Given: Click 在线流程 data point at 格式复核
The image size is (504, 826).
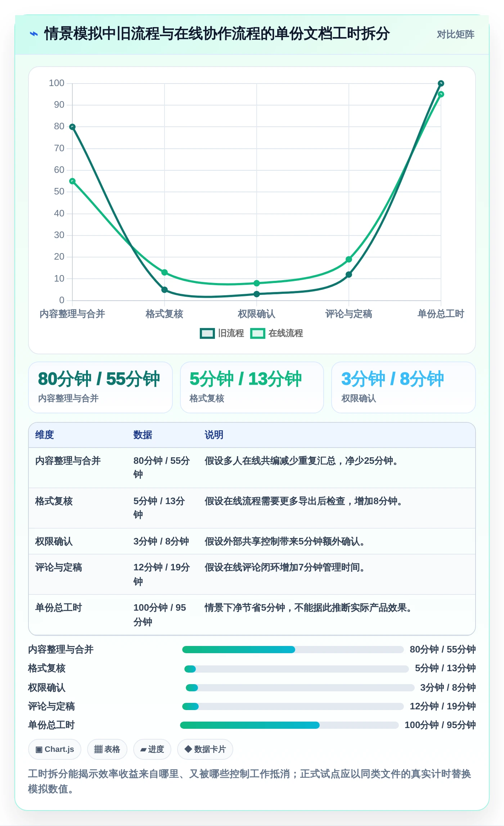Looking at the screenshot, I should pos(165,272).
